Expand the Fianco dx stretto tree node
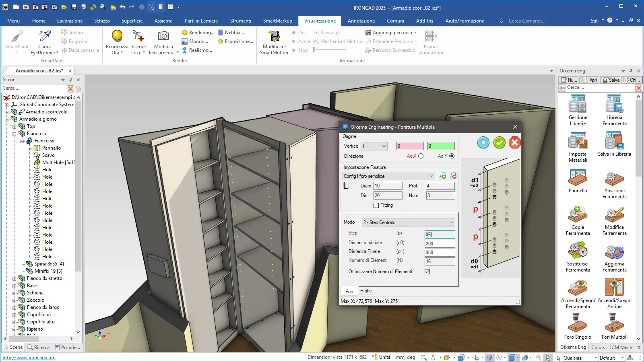Viewport: 644px width, 362px height. click(x=14, y=278)
